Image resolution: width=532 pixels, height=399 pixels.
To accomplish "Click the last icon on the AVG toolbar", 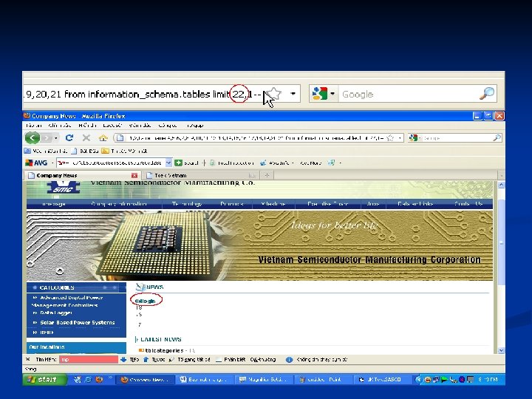I will [x=331, y=163].
